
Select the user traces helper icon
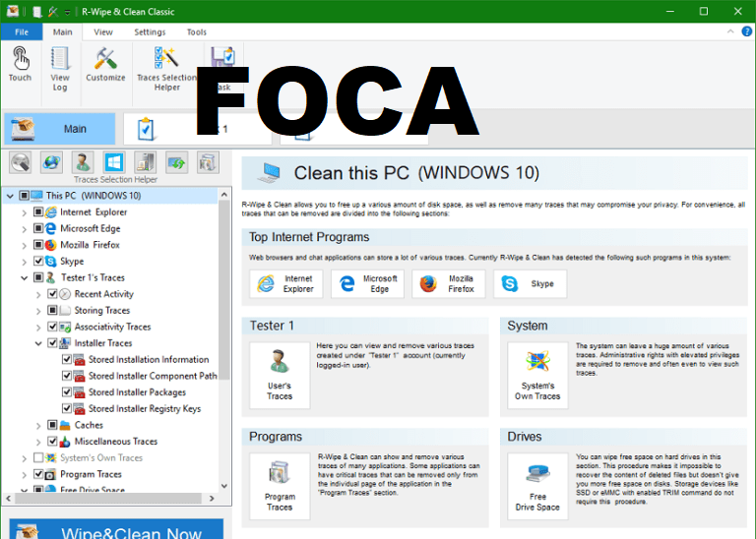coord(83,162)
